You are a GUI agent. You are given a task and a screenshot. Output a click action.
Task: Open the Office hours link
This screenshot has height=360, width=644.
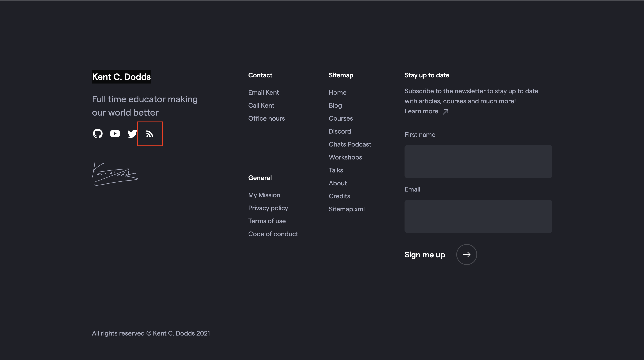click(x=266, y=118)
